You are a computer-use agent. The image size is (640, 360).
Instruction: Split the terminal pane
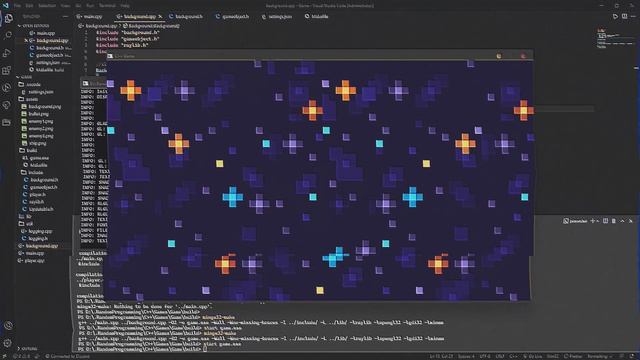pyautogui.click(x=606, y=221)
